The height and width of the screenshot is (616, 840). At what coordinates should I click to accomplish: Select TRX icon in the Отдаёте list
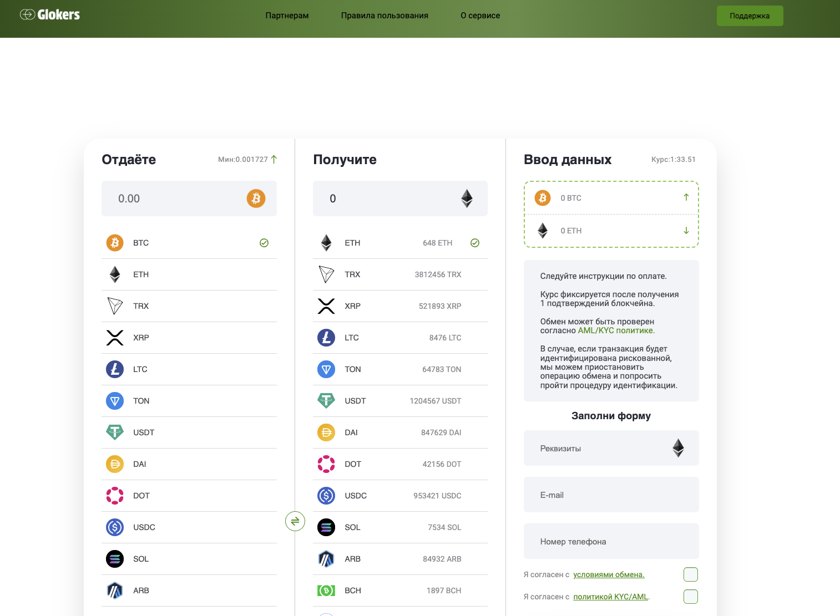coord(115,306)
